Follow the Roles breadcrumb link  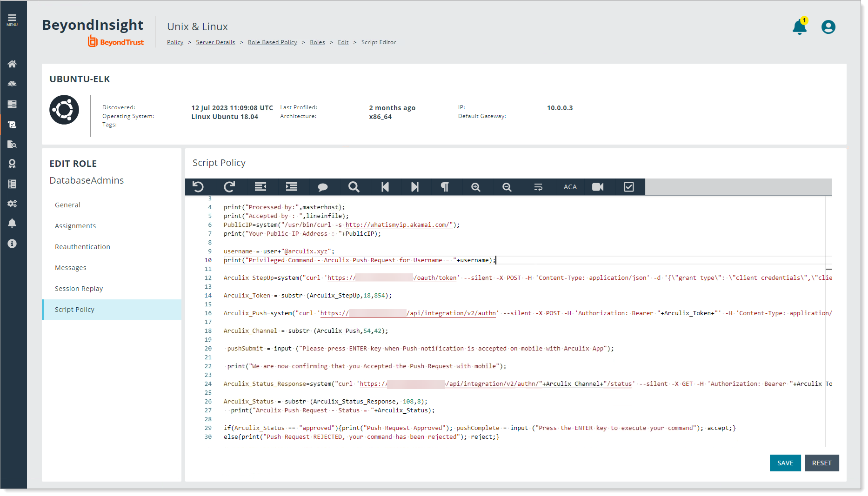tap(317, 42)
